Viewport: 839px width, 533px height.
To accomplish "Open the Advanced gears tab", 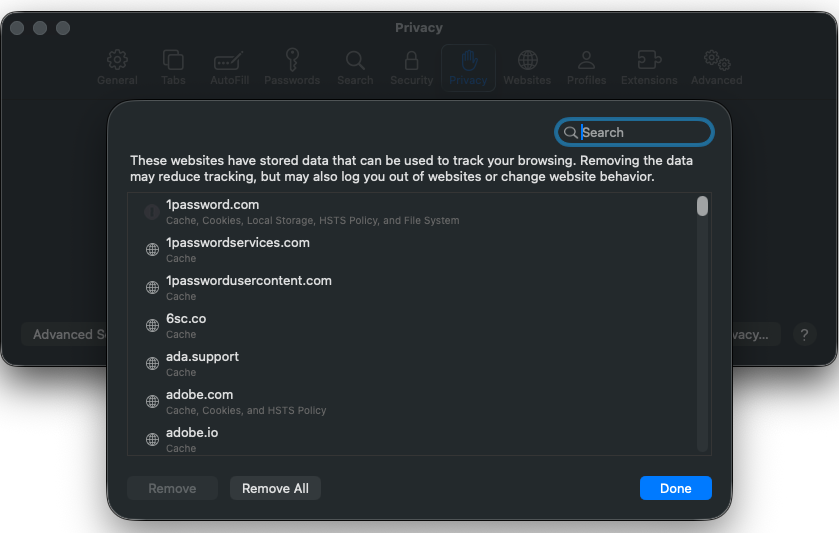I will pyautogui.click(x=716, y=67).
